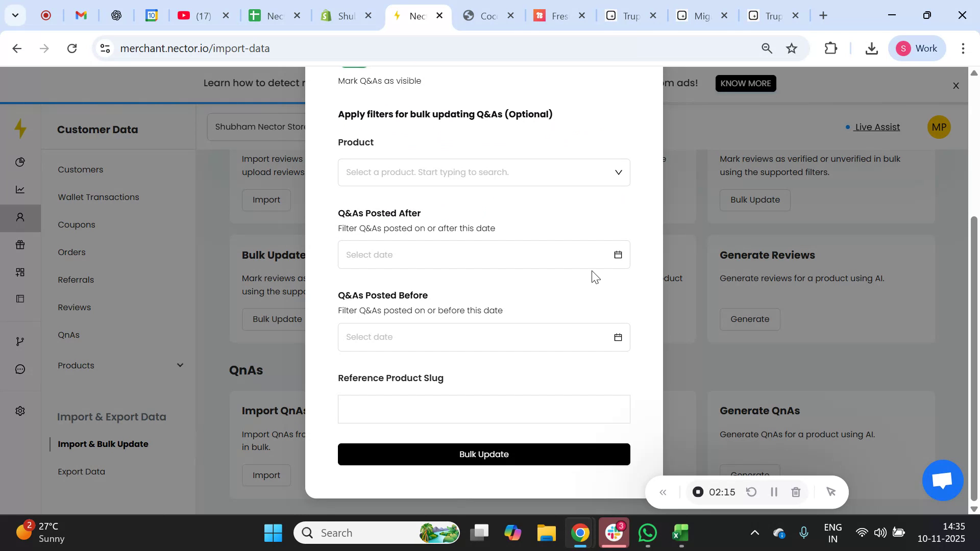Screen dimensions: 980x551
Task: Click the gift rewards icon
Action: [x=20, y=245]
